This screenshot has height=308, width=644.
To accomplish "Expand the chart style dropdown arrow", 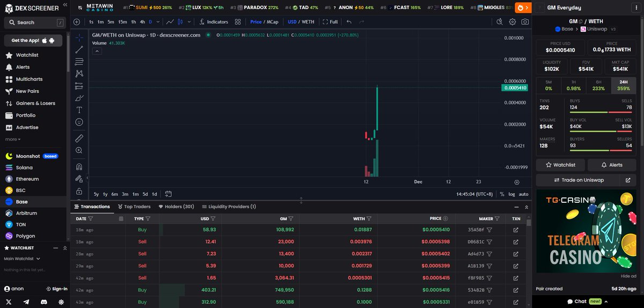I will 188,22.
